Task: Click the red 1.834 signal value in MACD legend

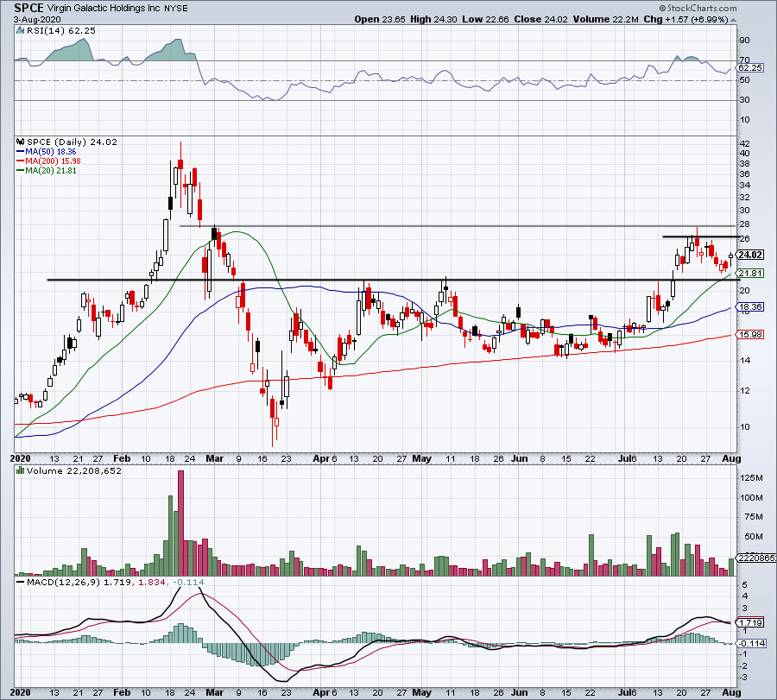Action: [151, 582]
